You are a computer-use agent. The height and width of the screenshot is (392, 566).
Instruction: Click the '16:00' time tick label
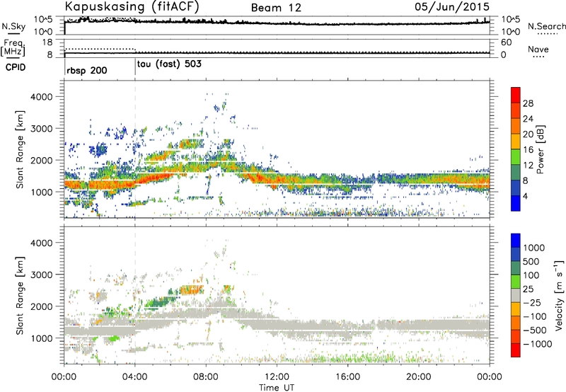(347, 377)
